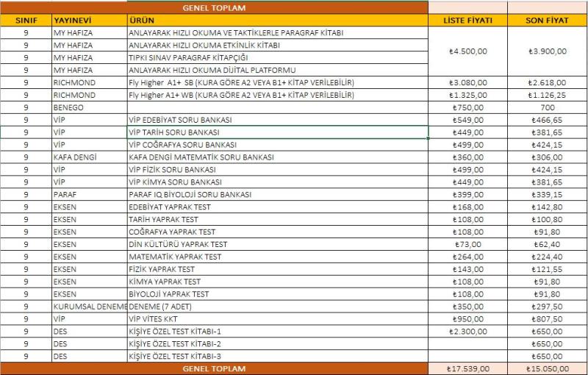Image resolution: width=588 pixels, height=375 pixels.
Task: Click the ₺17.539,00 total list price cell
Action: click(x=467, y=368)
